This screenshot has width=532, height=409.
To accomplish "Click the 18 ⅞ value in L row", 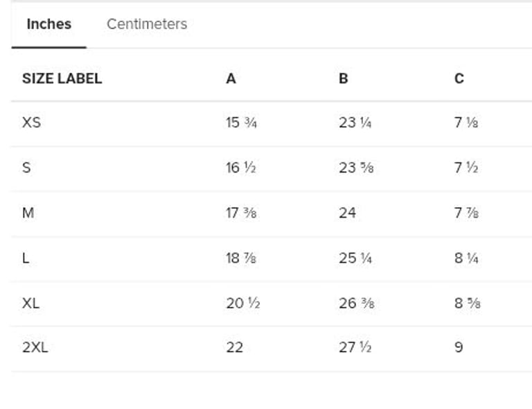I will point(242,258).
